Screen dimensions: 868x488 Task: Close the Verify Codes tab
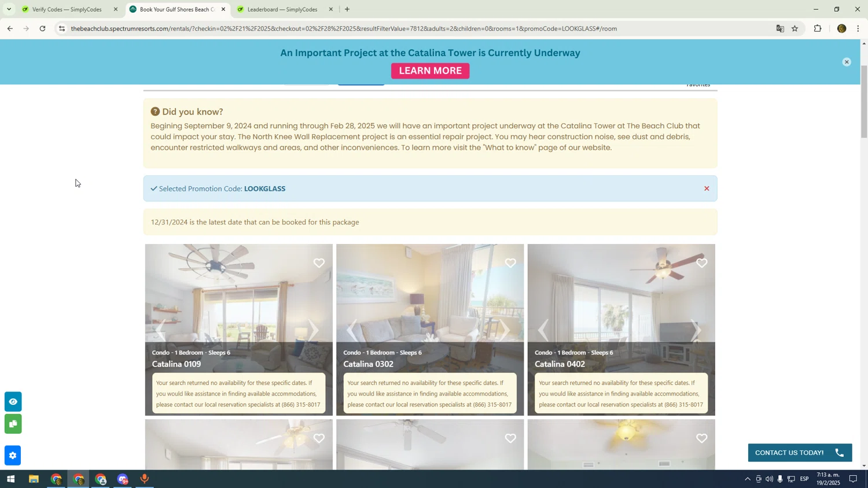click(115, 9)
